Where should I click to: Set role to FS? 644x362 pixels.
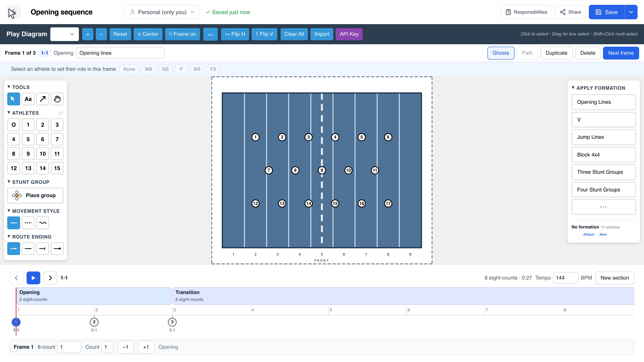pyautogui.click(x=213, y=69)
